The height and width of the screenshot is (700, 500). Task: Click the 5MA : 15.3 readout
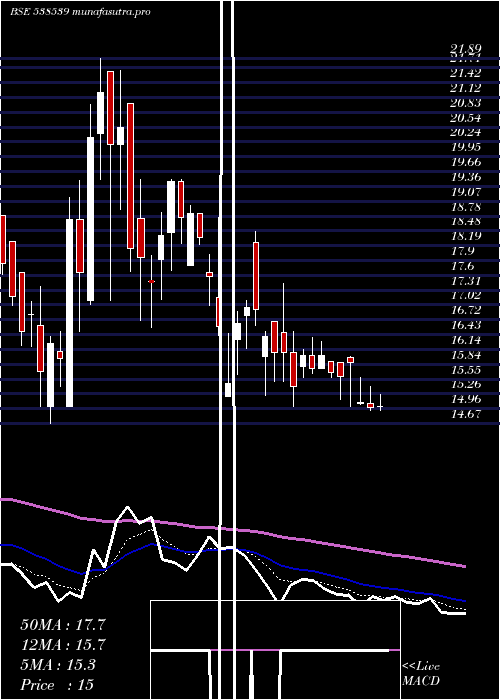pyautogui.click(x=58, y=665)
